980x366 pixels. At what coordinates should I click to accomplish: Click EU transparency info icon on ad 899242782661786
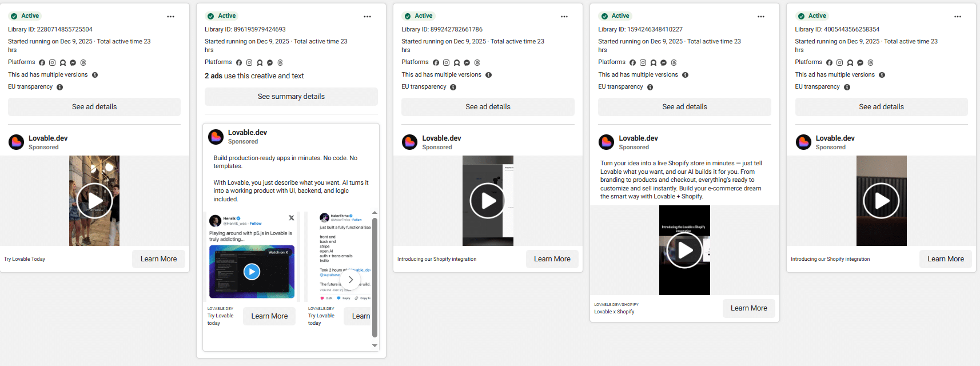click(x=453, y=87)
